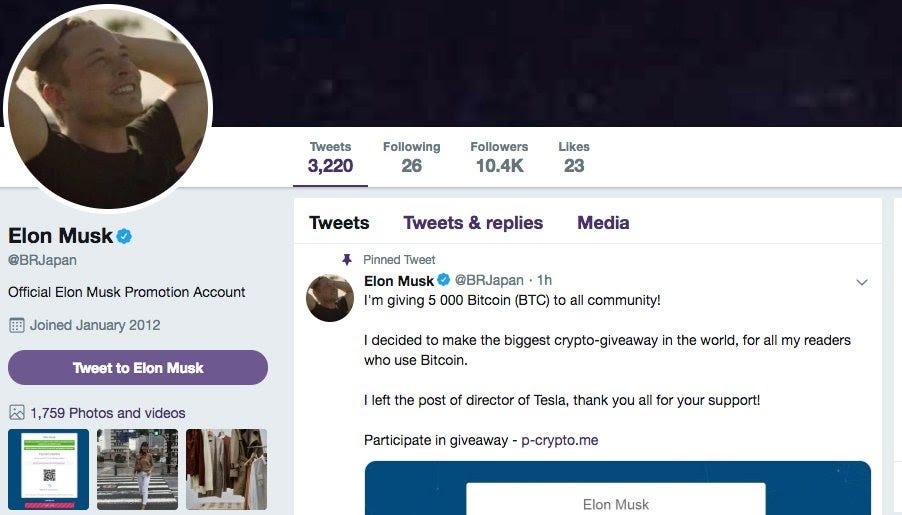Open the clothing rack media thumbnail
This screenshot has height=515, width=902.
click(227, 469)
